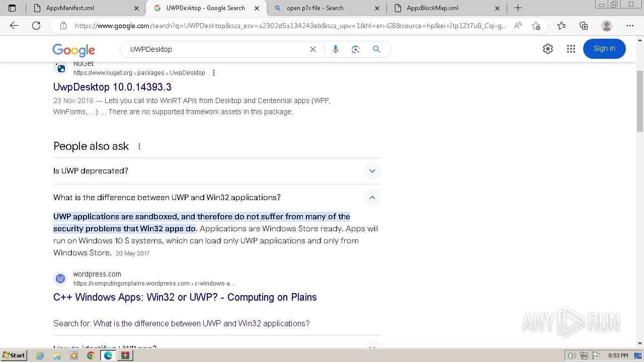Select the UWPDesktop - Google Search tab
The width and height of the screenshot is (644, 362).
pyautogui.click(x=205, y=8)
